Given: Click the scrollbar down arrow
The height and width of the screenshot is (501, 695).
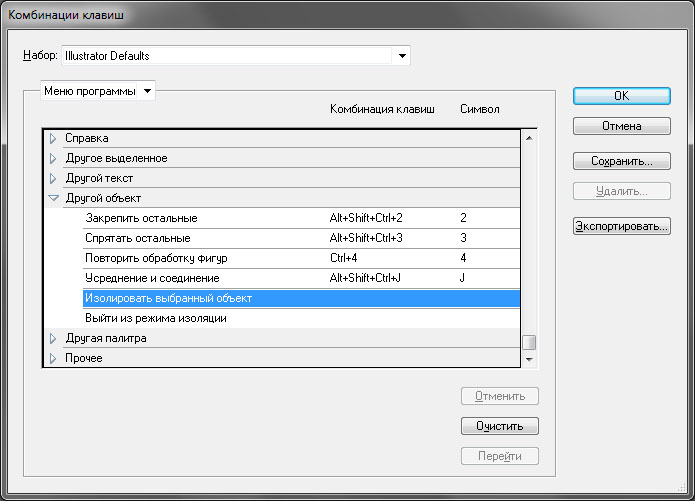Looking at the screenshot, I should pos(529,360).
